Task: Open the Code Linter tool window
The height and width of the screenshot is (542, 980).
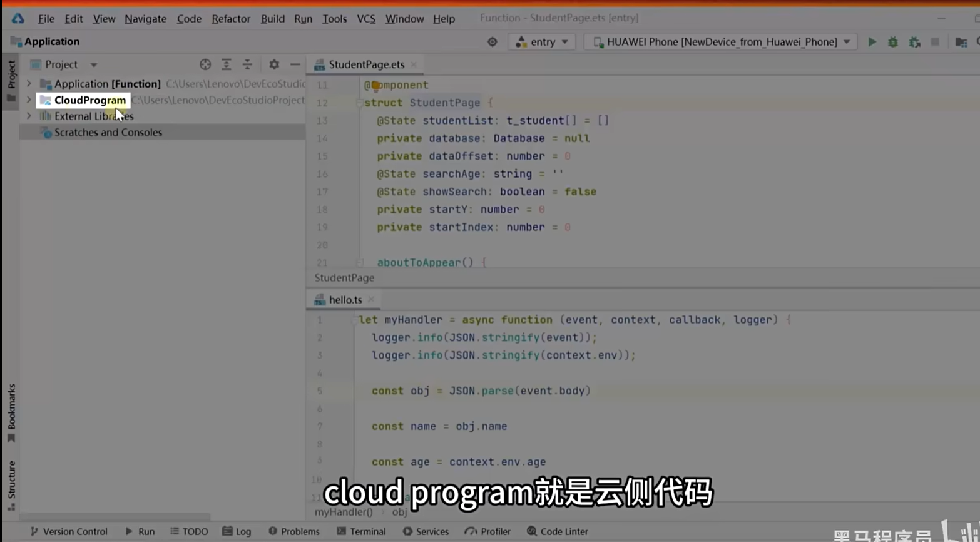Action: click(x=557, y=531)
